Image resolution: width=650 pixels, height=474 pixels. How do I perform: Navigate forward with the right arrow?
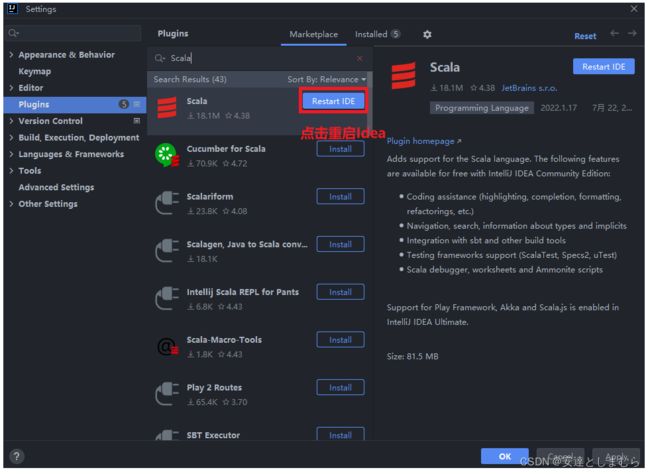[x=632, y=33]
